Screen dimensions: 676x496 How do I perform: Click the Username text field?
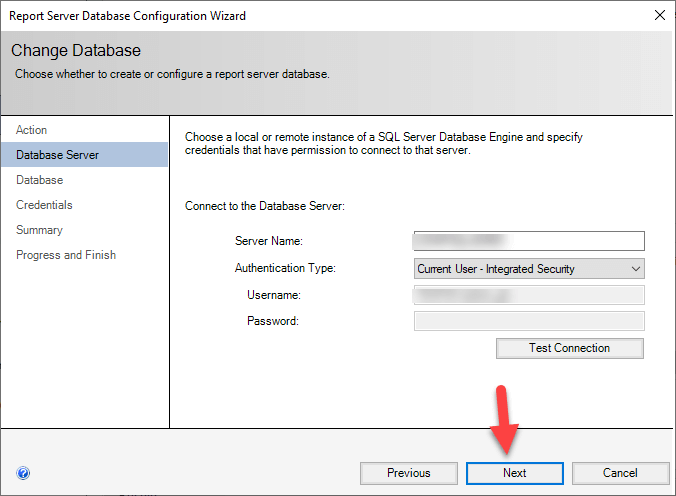pyautogui.click(x=528, y=295)
